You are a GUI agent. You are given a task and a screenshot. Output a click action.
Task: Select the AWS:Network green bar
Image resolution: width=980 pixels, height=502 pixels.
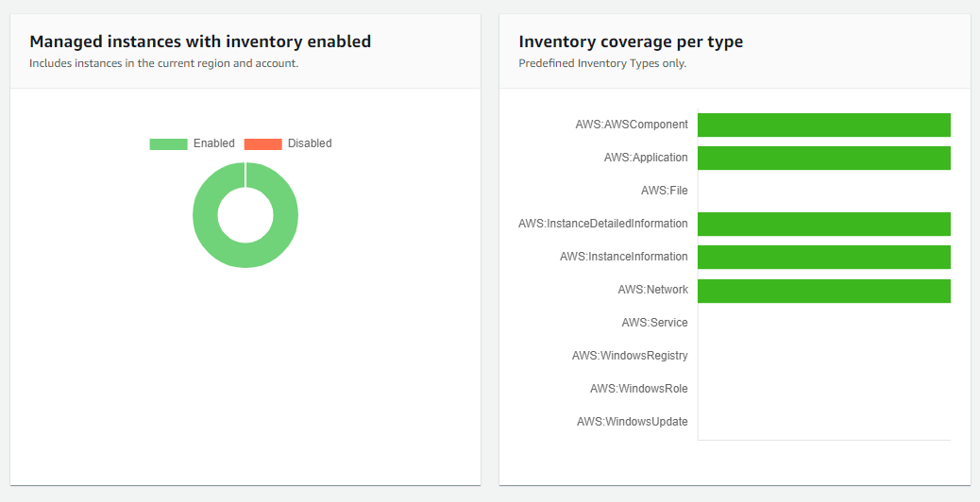(x=823, y=291)
